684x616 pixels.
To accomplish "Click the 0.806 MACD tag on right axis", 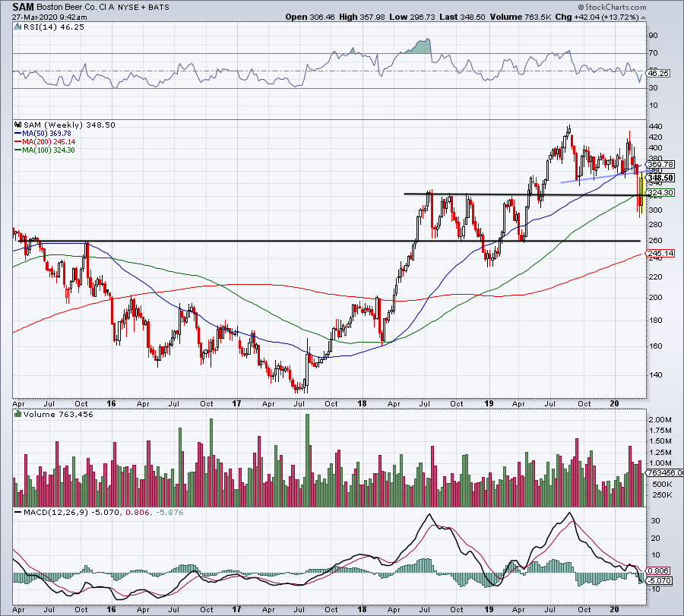I will coord(659,570).
